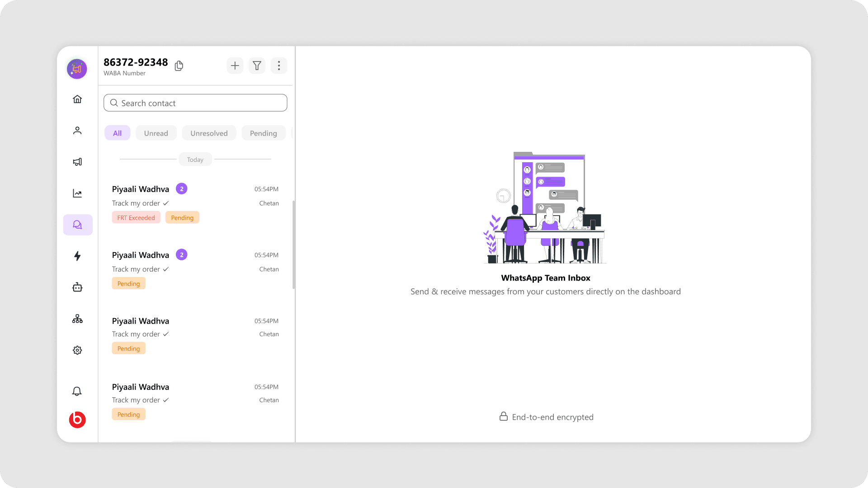Click the unread badge in the FRT Exceeded chat
This screenshot has height=488, width=868.
click(x=182, y=189)
